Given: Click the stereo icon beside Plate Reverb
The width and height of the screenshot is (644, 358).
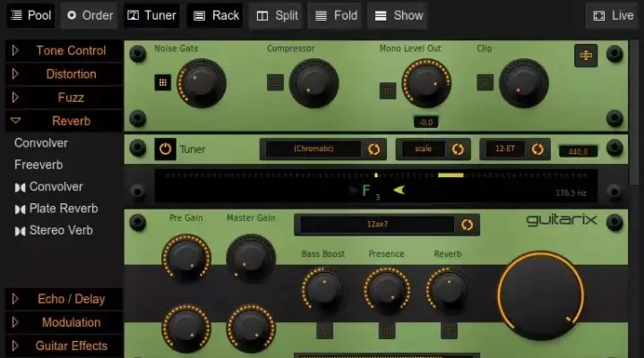Looking at the screenshot, I should [21, 209].
